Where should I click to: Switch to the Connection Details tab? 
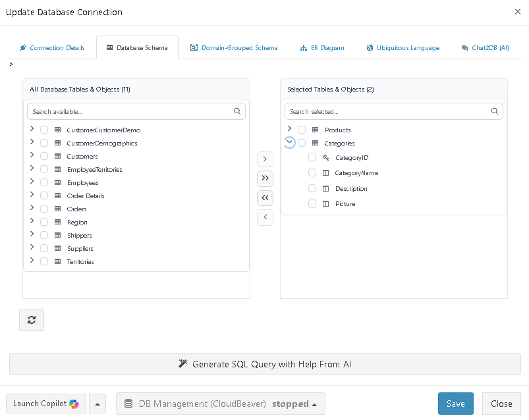(52, 47)
